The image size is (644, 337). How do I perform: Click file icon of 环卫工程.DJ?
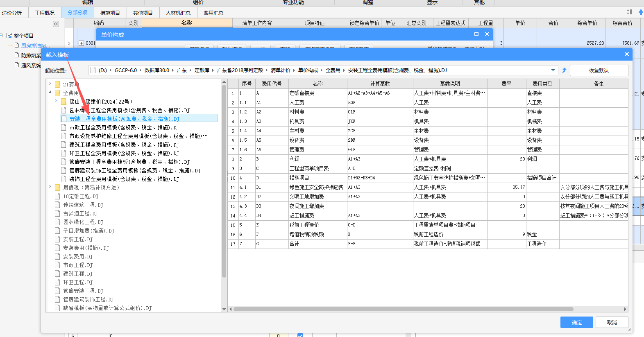pos(57,282)
